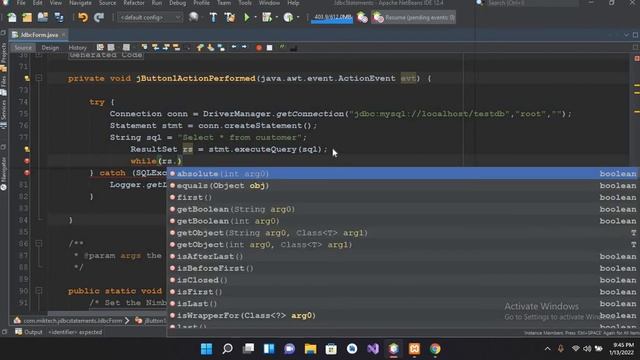The image size is (640, 360).
Task: Click the Save All toolbar icon
Action: [59, 18]
